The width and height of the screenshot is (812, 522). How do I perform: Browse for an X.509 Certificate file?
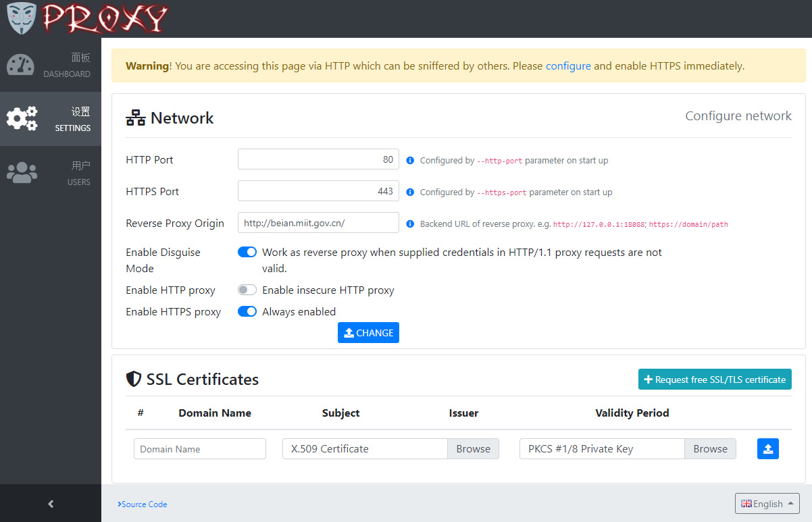[x=473, y=449]
